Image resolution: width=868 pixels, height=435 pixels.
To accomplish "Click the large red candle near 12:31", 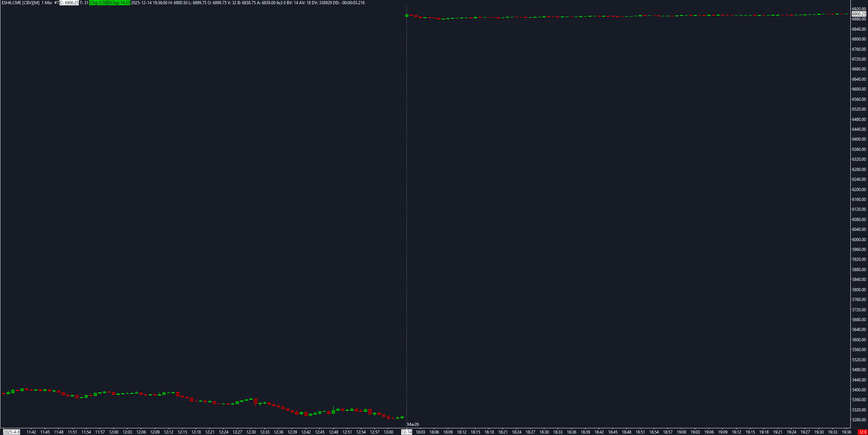I will pos(255,401).
